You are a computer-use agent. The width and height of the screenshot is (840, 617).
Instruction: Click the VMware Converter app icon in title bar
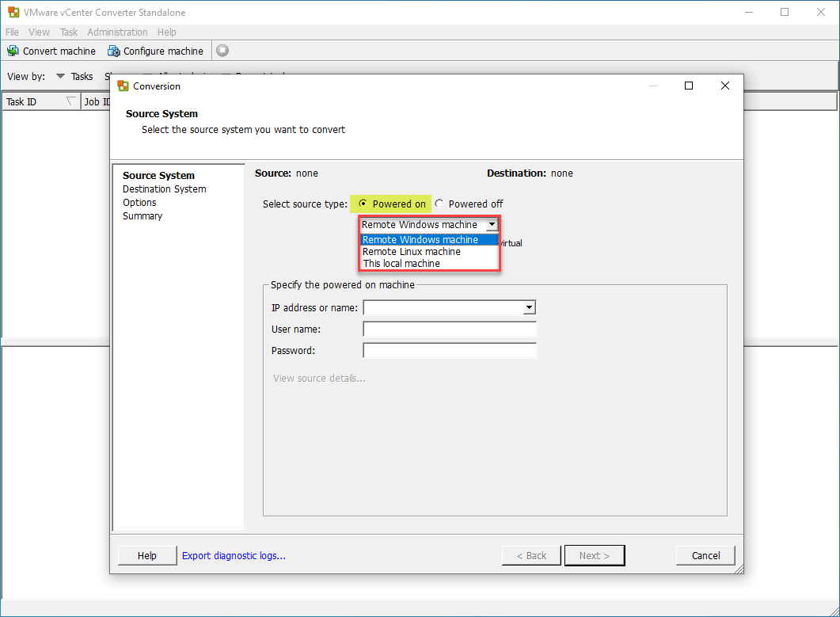(11, 13)
